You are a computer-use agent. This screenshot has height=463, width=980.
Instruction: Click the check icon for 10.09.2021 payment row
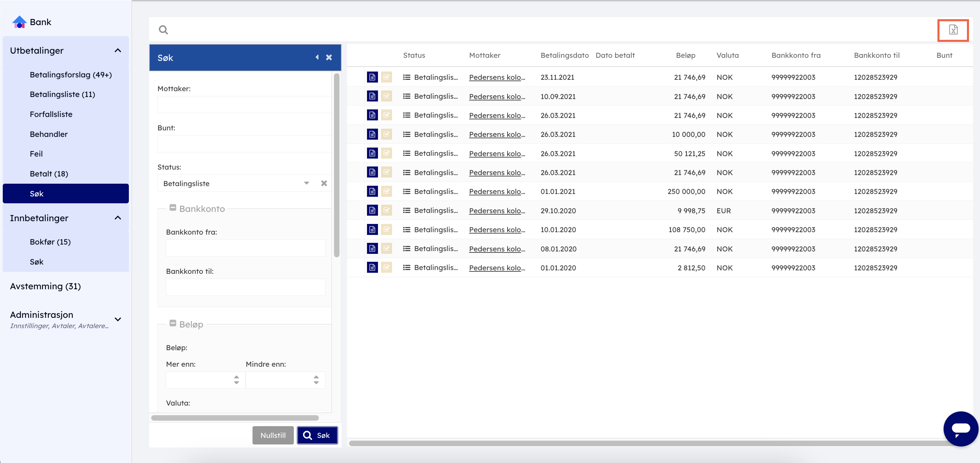click(386, 96)
